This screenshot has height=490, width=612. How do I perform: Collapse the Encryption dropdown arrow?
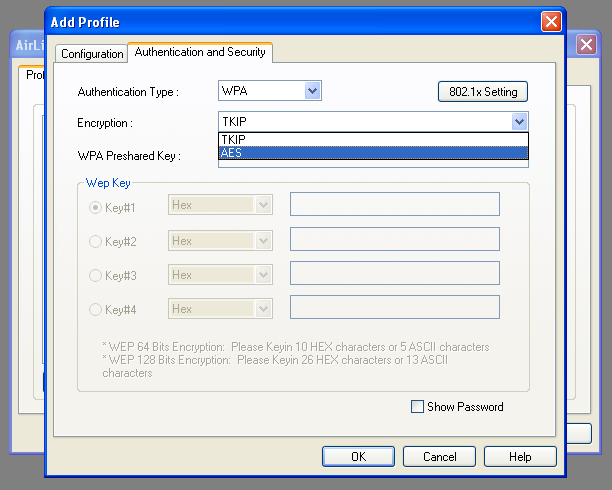click(x=519, y=122)
